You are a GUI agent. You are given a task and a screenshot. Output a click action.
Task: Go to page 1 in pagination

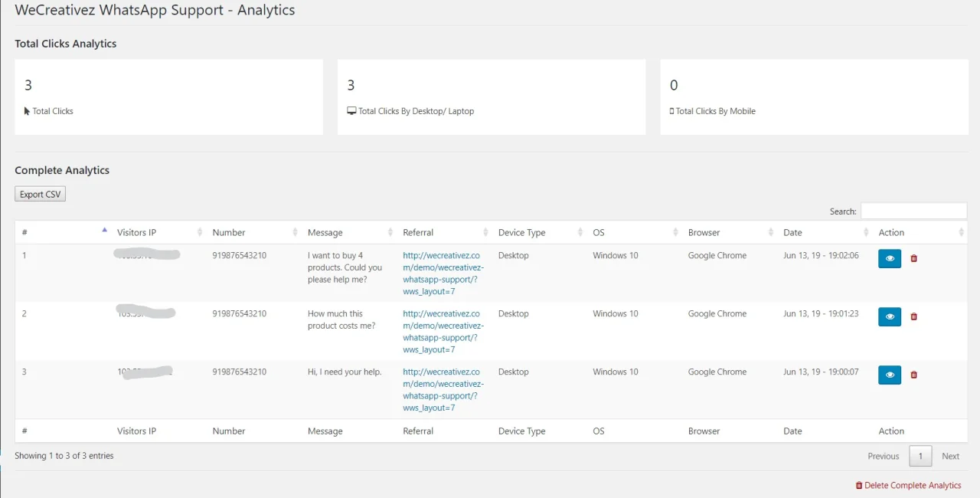coord(920,456)
